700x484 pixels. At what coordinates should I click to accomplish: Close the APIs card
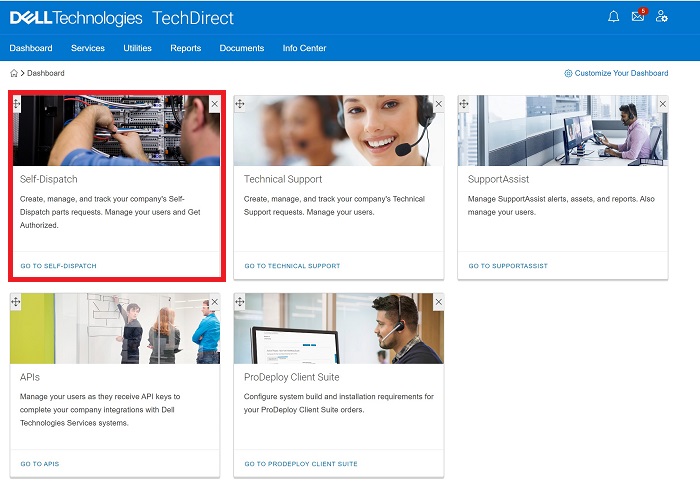pyautogui.click(x=215, y=302)
